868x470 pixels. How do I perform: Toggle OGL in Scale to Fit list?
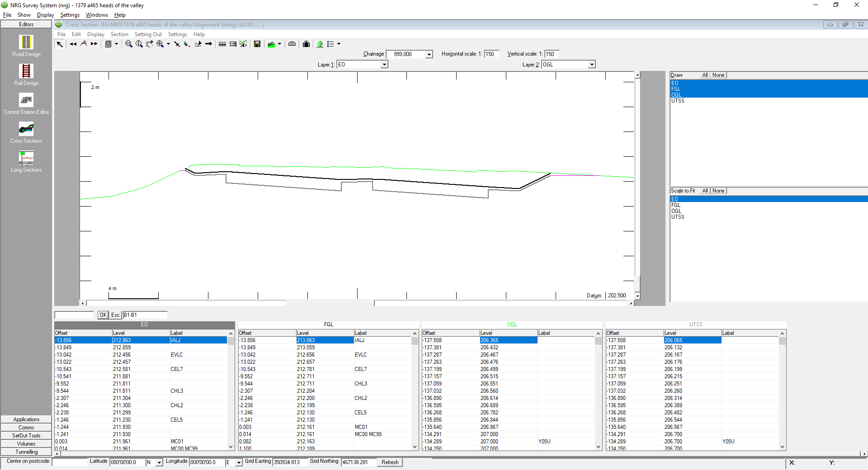pyautogui.click(x=769, y=211)
